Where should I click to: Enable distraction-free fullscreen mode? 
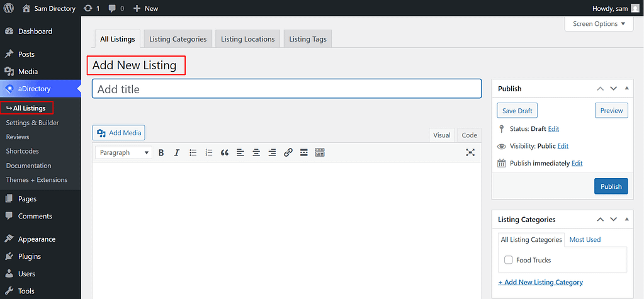(x=470, y=152)
